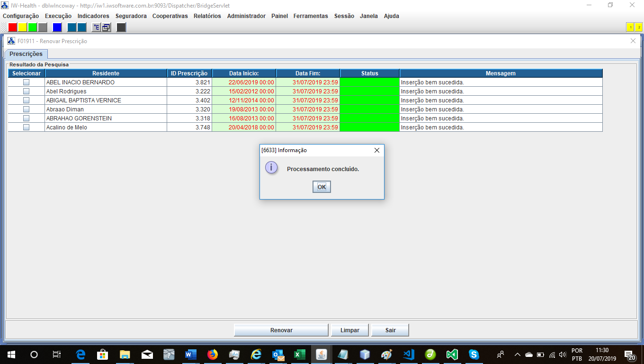Viewport: 644px width, 364px height.
Task: Open Excel from the taskbar
Action: [x=299, y=354]
